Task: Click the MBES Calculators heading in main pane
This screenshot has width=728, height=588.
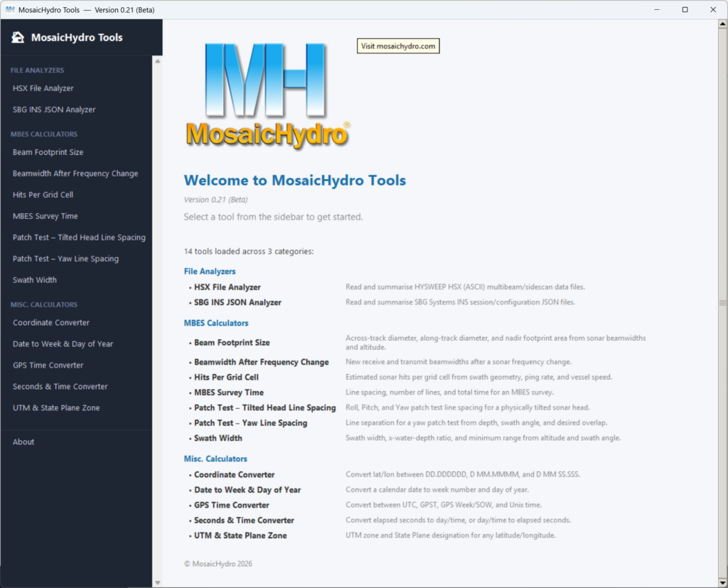Action: (x=216, y=324)
